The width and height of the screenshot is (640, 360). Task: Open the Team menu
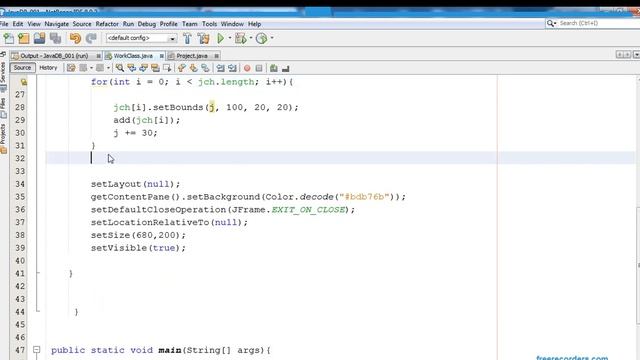coord(189,24)
